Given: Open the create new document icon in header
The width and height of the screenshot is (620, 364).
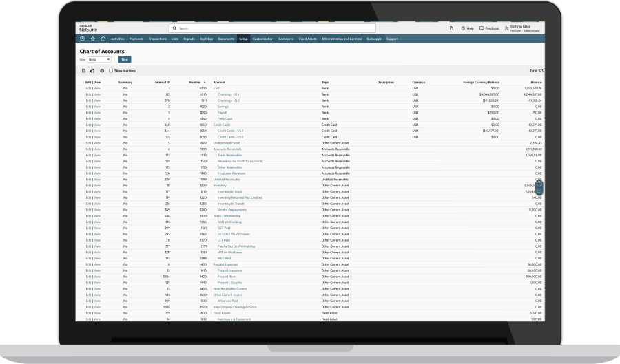Looking at the screenshot, I should point(451,28).
